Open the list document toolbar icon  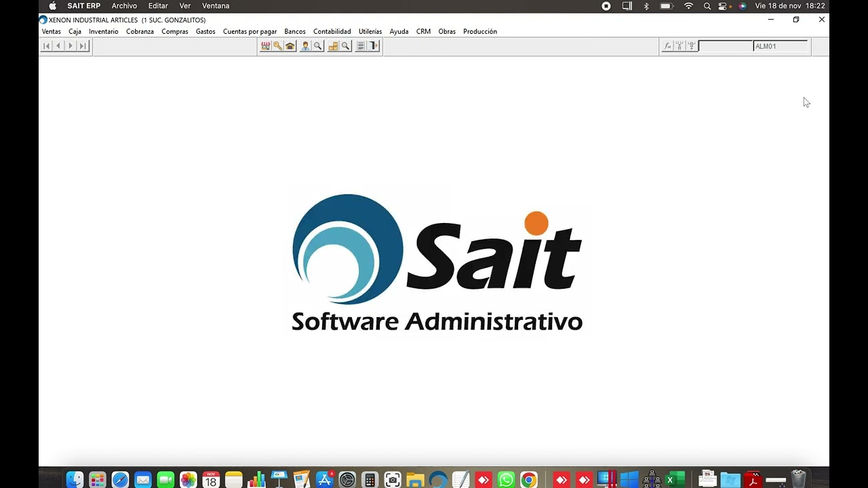361,46
